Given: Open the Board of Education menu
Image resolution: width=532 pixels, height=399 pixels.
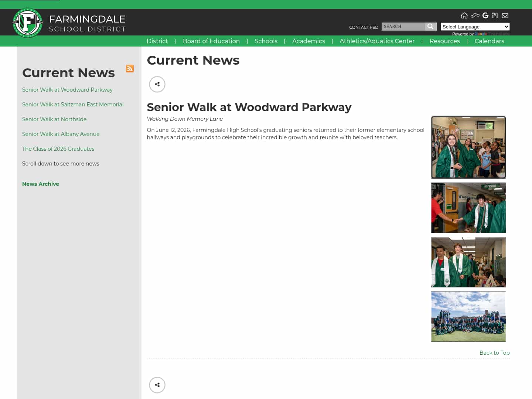Looking at the screenshot, I should click(211, 41).
